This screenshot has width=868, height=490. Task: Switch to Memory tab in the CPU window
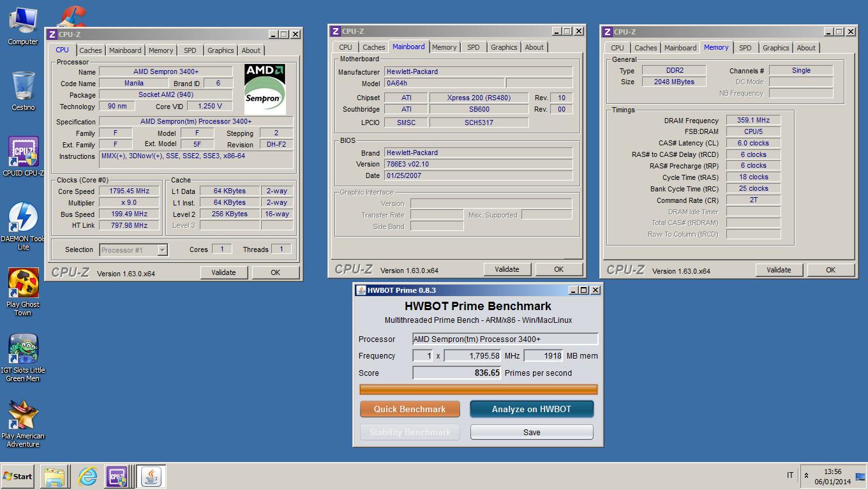(161, 50)
